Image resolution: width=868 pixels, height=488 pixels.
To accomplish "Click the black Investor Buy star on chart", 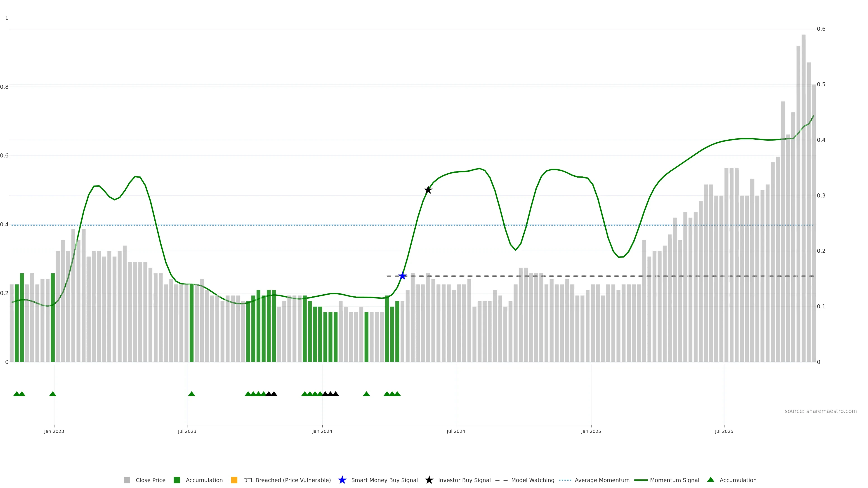I will pyautogui.click(x=428, y=190).
